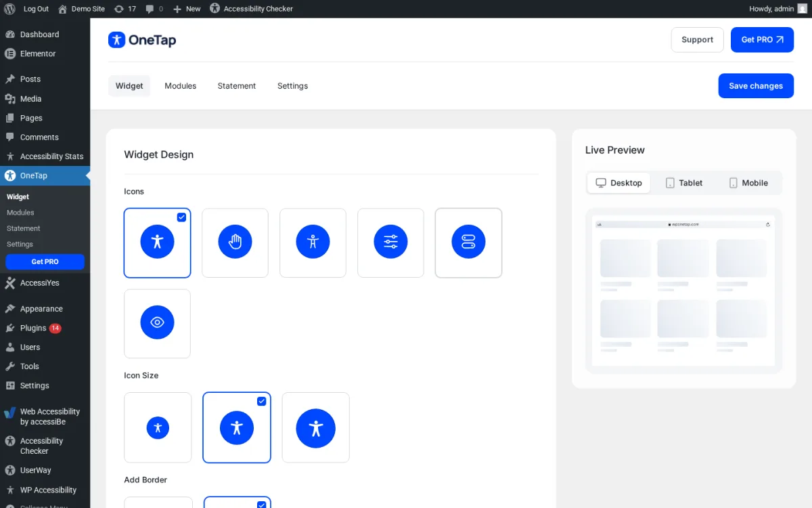812x508 pixels.
Task: Switch to the Statement tab
Action: [237, 86]
